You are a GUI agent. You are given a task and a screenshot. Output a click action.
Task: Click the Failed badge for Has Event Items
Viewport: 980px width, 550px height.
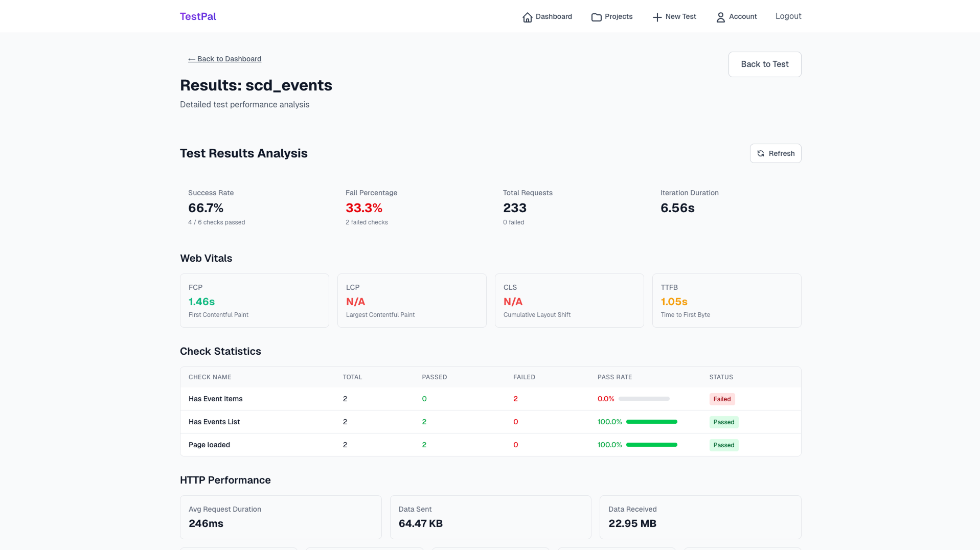coord(722,399)
